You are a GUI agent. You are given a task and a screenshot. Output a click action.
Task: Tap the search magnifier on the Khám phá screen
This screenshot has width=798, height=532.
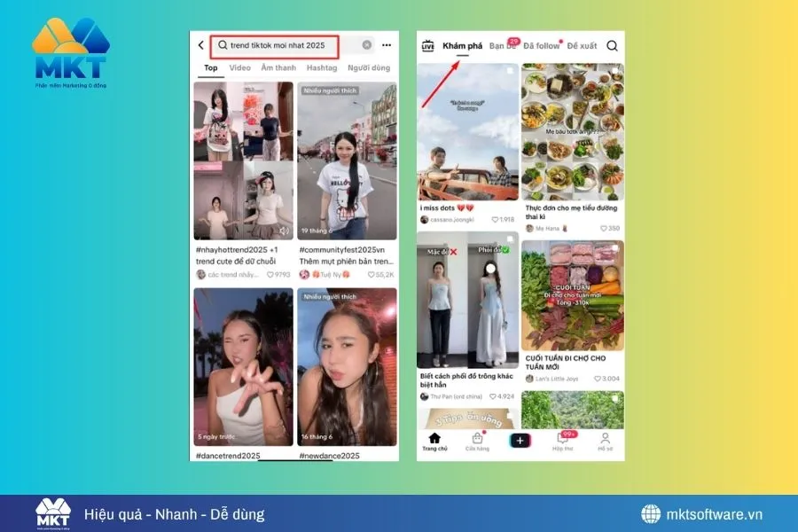pos(612,45)
